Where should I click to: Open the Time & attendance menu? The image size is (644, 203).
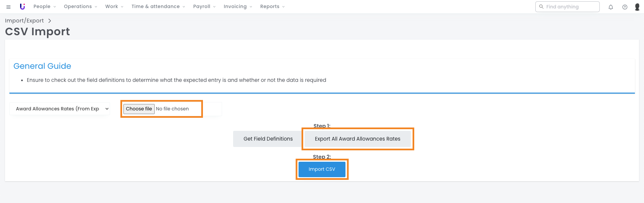(x=158, y=7)
